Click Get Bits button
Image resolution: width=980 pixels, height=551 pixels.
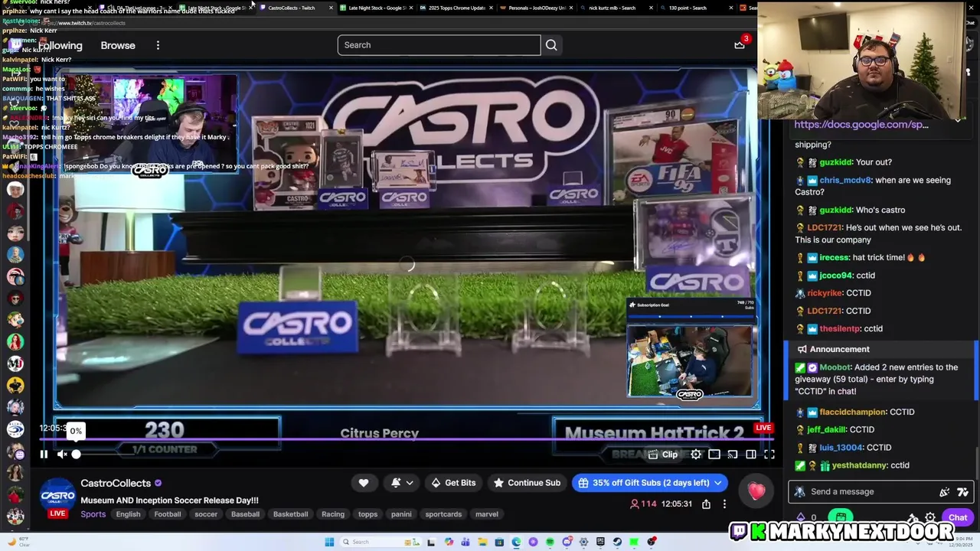click(453, 483)
